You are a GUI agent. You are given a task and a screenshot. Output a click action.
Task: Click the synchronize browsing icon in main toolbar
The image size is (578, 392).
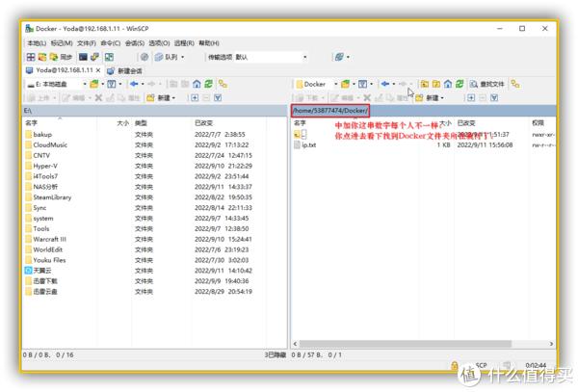pos(109,57)
